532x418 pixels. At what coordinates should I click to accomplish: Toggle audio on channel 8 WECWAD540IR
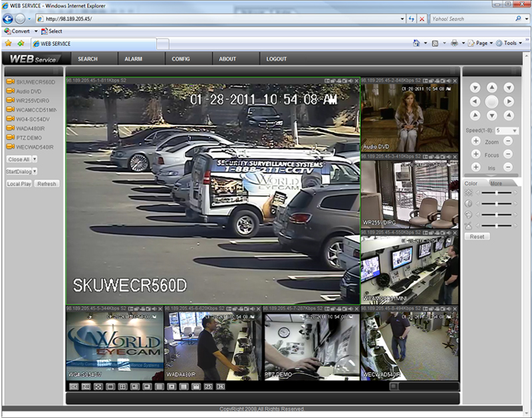(x=449, y=309)
